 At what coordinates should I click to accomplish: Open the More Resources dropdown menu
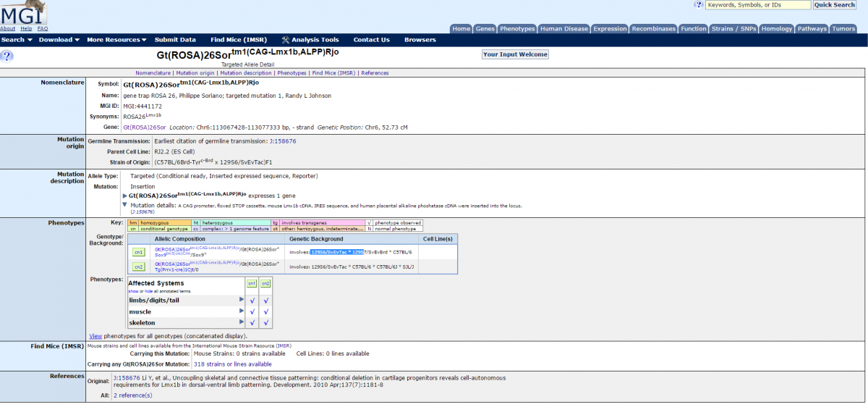coord(116,40)
